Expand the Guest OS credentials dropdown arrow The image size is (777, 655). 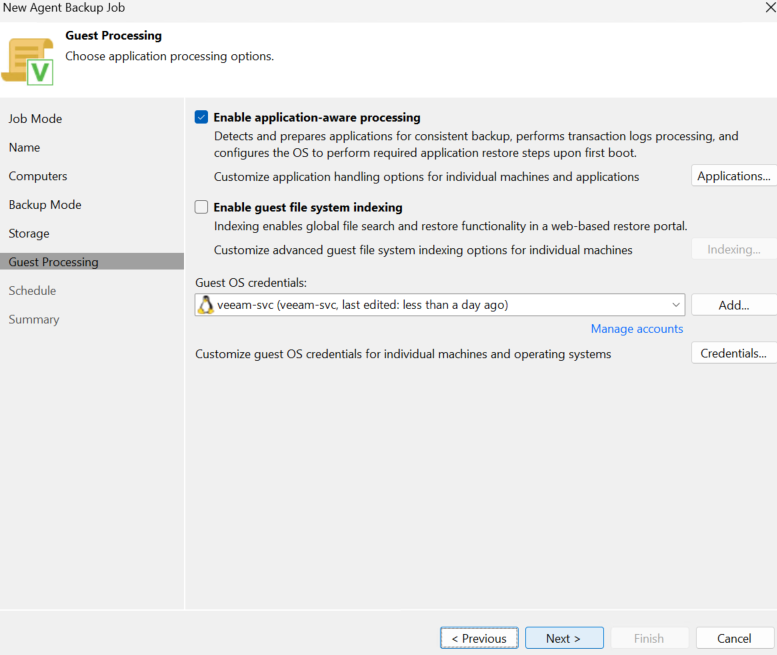coord(675,305)
